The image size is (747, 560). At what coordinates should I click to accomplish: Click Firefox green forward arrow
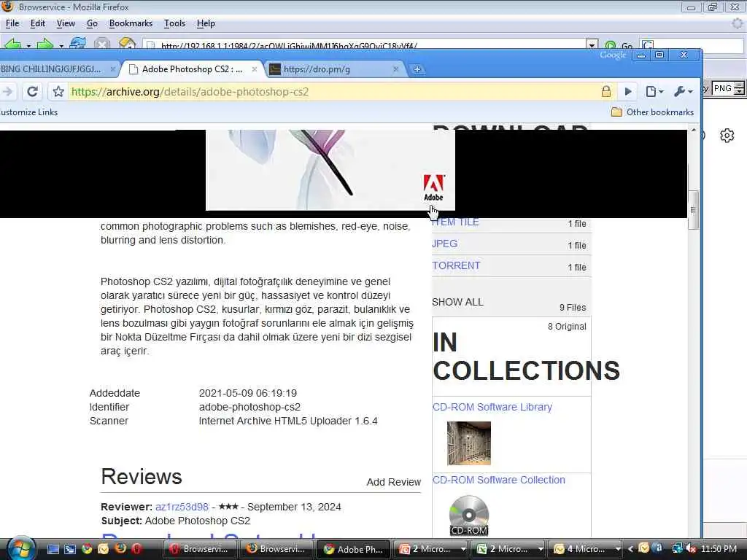[x=45, y=44]
